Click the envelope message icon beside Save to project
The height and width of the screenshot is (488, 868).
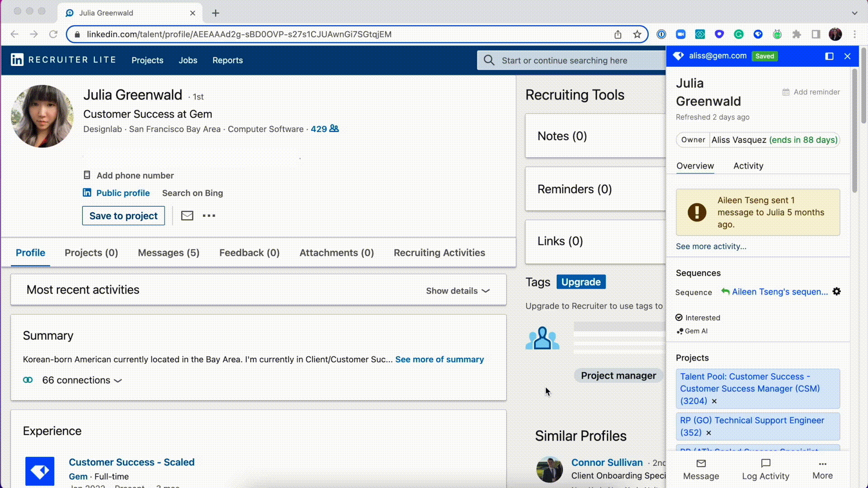tap(187, 216)
